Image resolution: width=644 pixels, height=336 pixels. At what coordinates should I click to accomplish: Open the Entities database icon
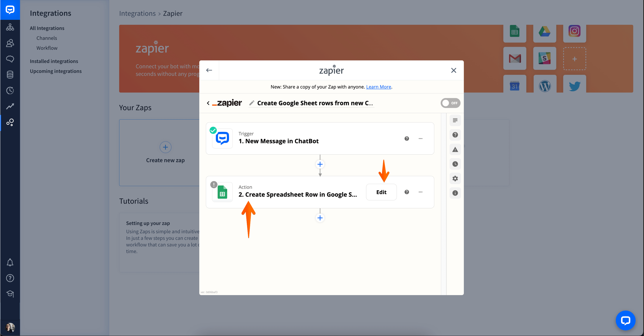[10, 75]
